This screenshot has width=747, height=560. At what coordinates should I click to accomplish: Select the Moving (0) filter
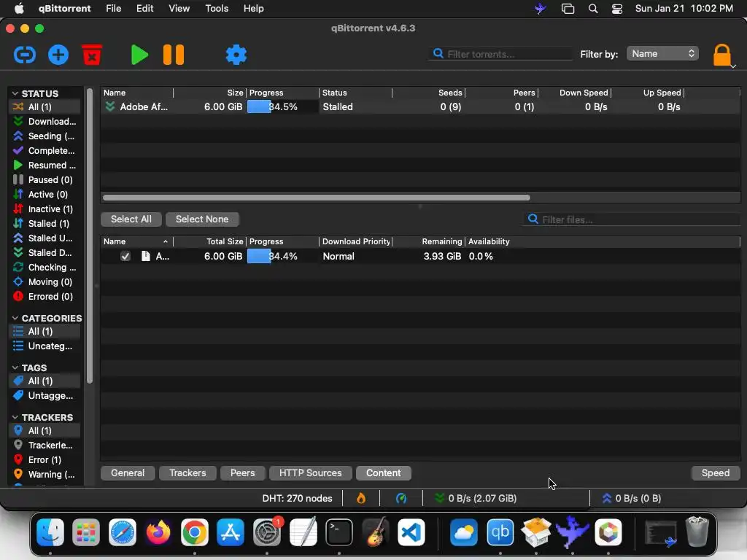point(44,282)
